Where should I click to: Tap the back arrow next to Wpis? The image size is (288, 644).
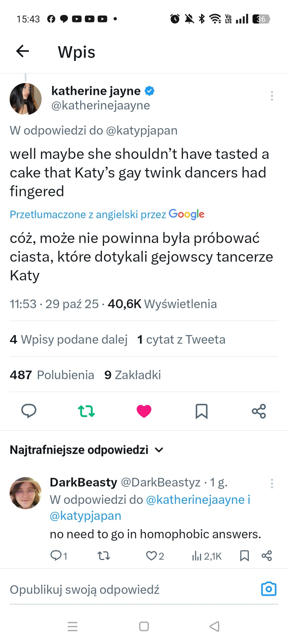pos(23,51)
